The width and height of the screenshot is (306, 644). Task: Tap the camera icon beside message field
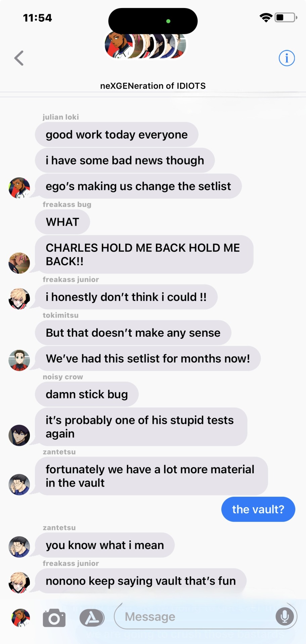click(x=54, y=618)
